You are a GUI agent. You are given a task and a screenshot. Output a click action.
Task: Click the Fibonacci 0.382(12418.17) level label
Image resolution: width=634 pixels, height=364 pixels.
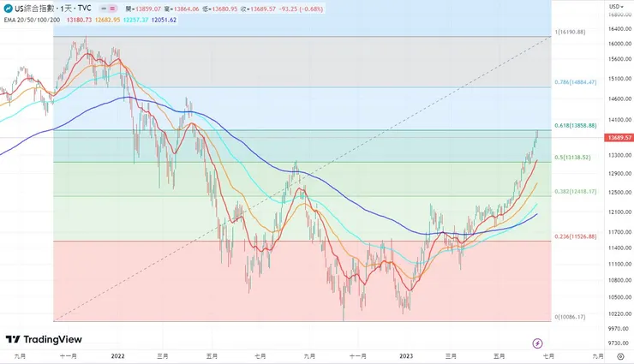[x=576, y=192]
